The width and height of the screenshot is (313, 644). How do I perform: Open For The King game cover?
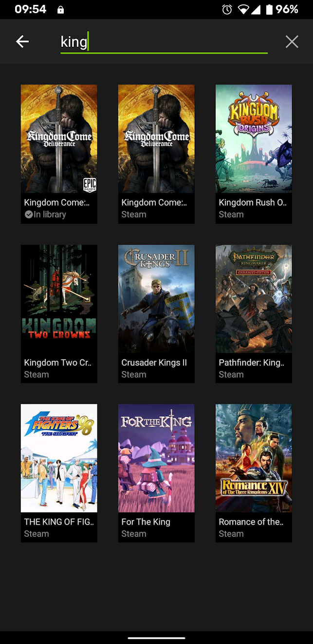(156, 458)
